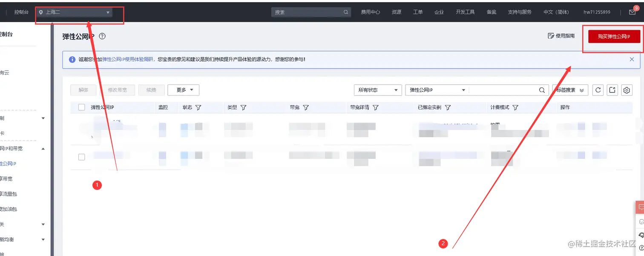The image size is (644, 256).
Task: Click the export list icon
Action: (x=612, y=90)
